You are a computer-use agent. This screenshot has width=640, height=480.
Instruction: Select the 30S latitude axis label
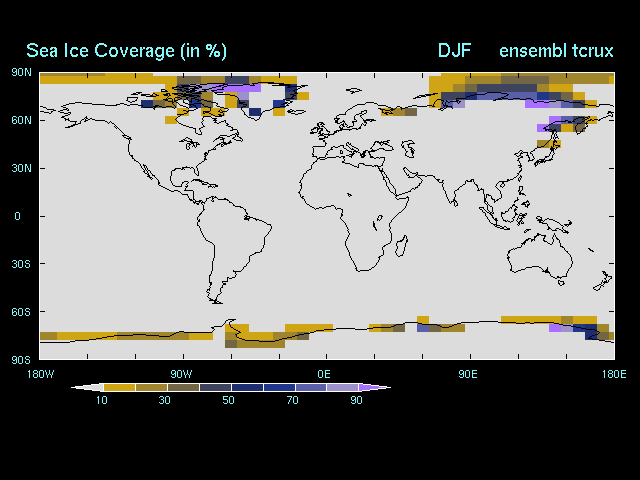(x=21, y=264)
